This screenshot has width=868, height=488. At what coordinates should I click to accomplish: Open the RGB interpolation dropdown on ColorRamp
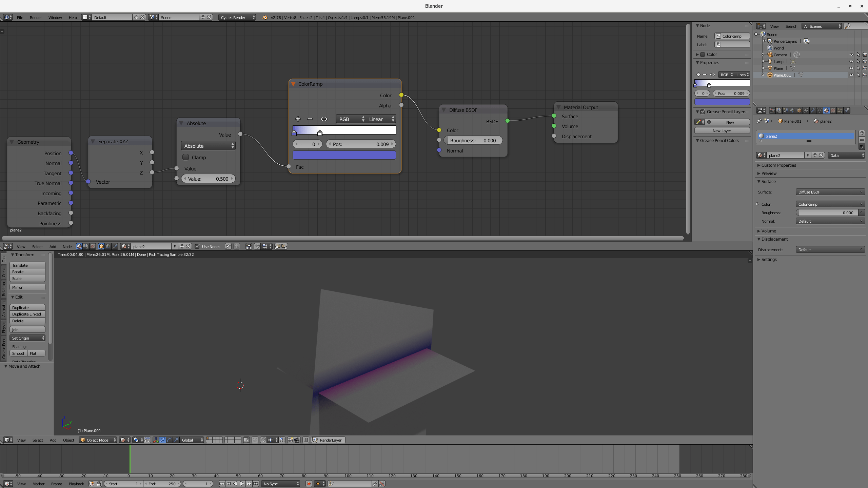coord(350,119)
